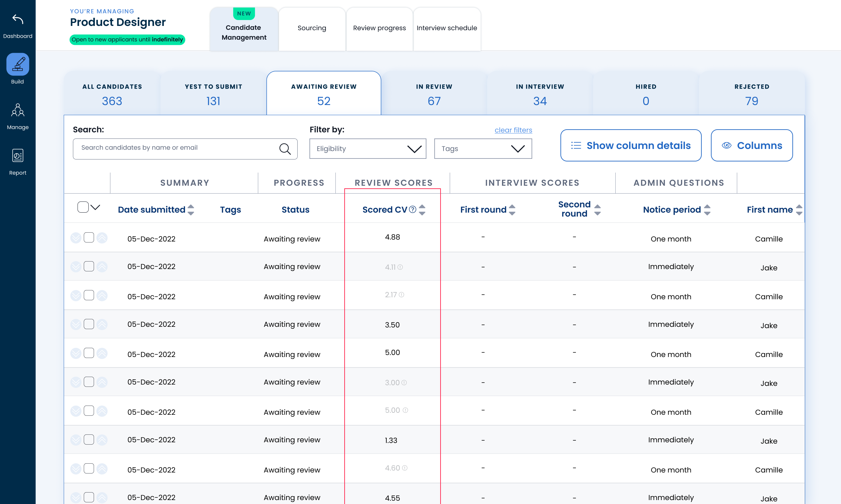The height and width of the screenshot is (504, 841).
Task: Open the Report icon in sidebar
Action: point(18,156)
